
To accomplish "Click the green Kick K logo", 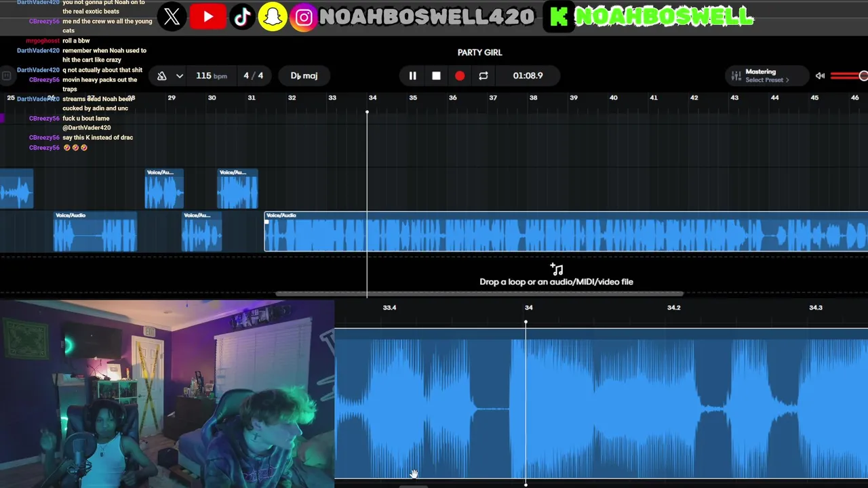I will pos(559,17).
